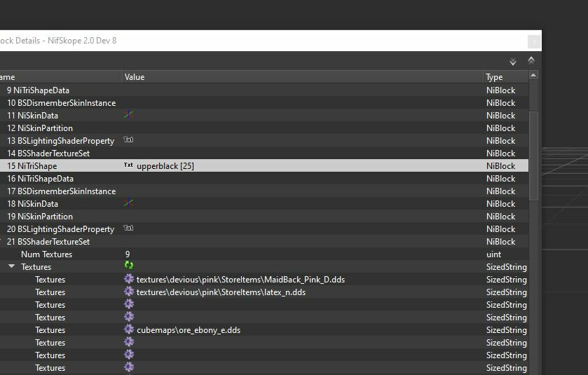588x375 pixels.
Task: Click the Value column header
Action: 302,77
